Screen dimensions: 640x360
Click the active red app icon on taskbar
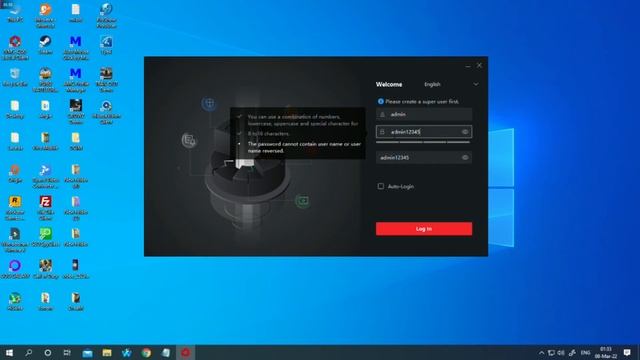(x=185, y=353)
